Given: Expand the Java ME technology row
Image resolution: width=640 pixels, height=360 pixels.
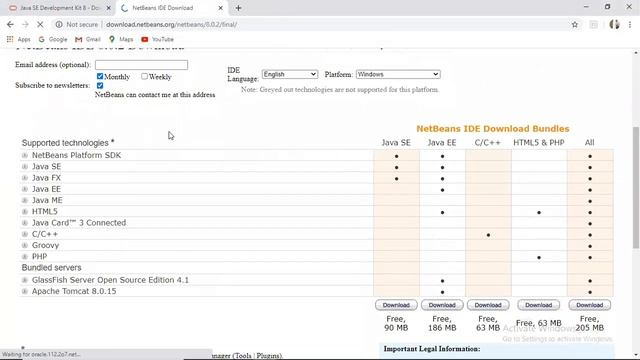Looking at the screenshot, I should point(25,200).
